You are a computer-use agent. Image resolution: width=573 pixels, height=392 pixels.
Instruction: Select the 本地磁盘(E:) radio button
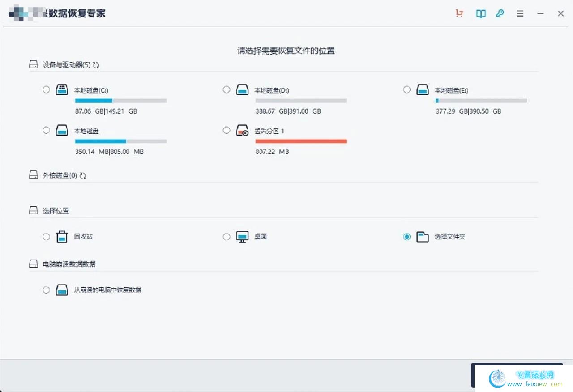[x=406, y=89]
